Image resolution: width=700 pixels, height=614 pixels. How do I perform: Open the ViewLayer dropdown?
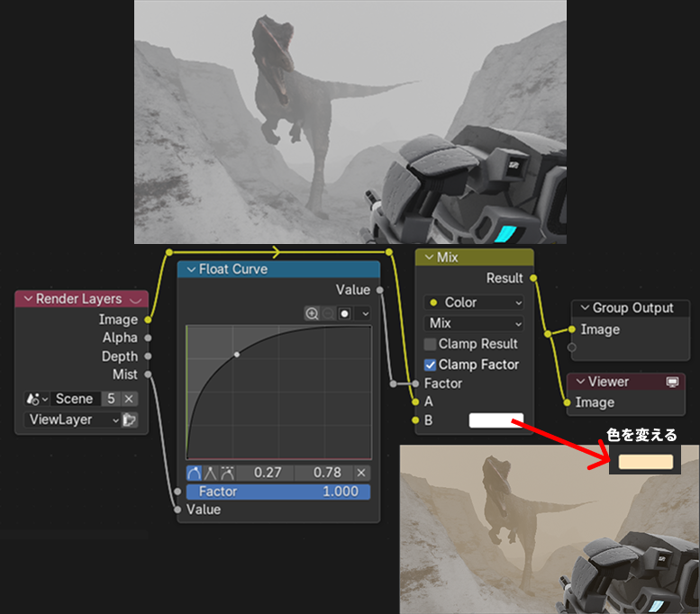[72, 420]
